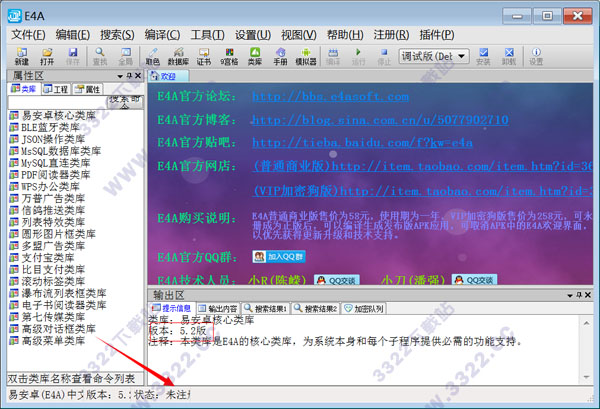Switch to the 属性 tab
The width and height of the screenshot is (600, 409).
pos(88,90)
